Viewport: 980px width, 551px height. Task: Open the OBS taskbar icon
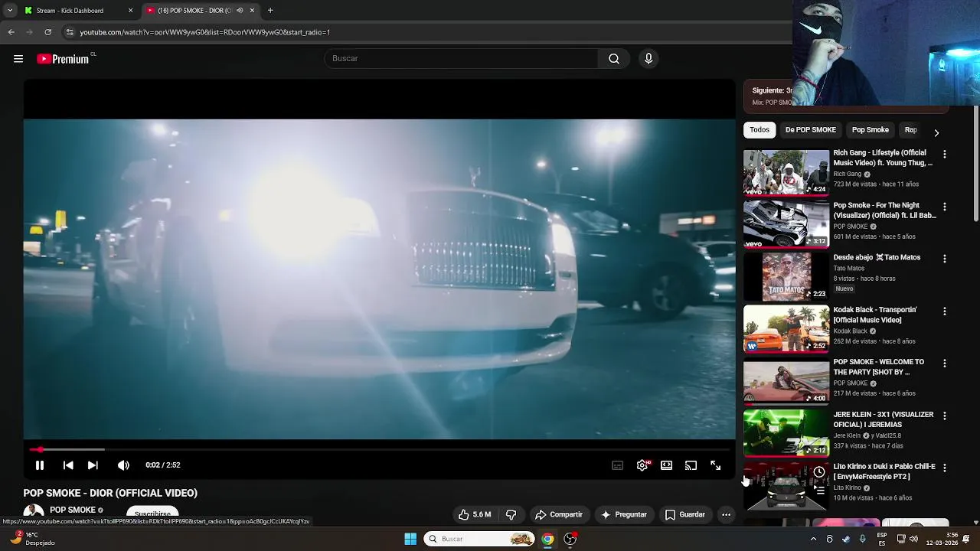pos(570,539)
